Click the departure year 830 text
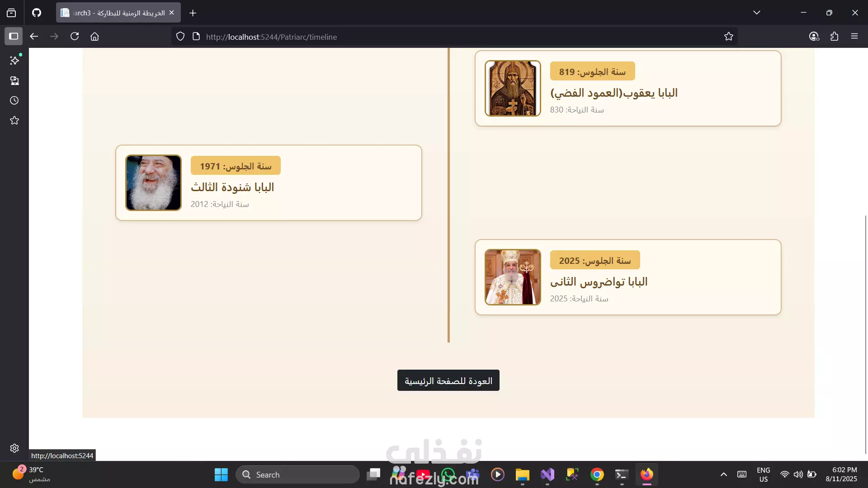 tap(577, 110)
